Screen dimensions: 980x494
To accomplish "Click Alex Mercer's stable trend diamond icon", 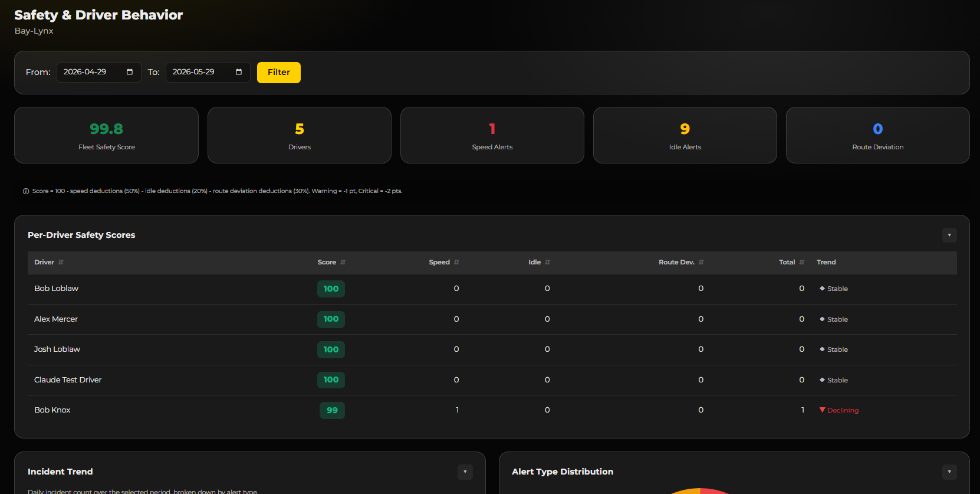I will pyautogui.click(x=822, y=319).
